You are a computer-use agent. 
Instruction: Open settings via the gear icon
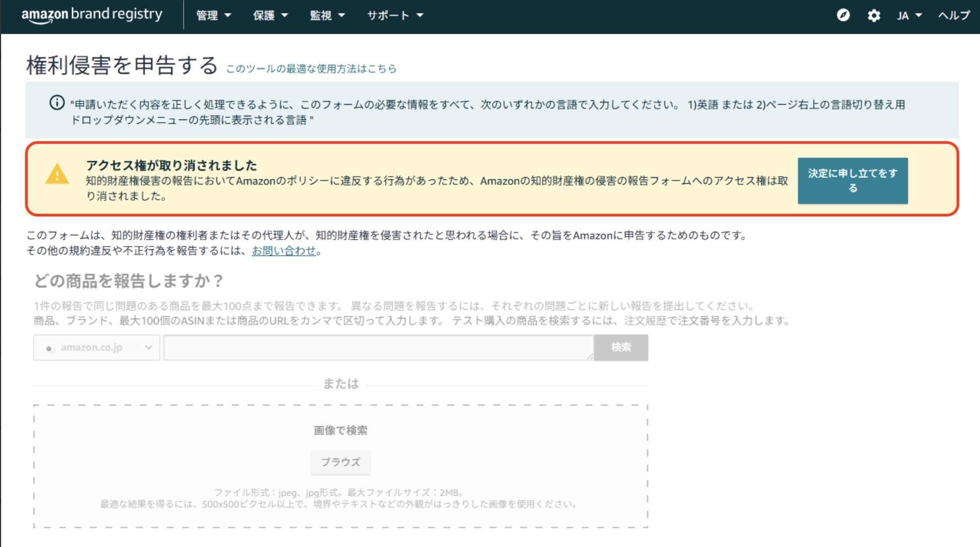873,15
